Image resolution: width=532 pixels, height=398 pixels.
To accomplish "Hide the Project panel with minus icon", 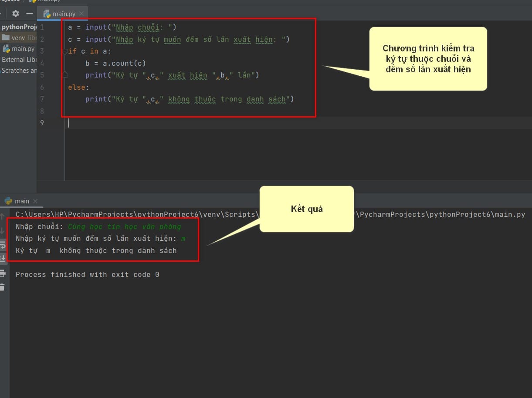I will pos(29,13).
